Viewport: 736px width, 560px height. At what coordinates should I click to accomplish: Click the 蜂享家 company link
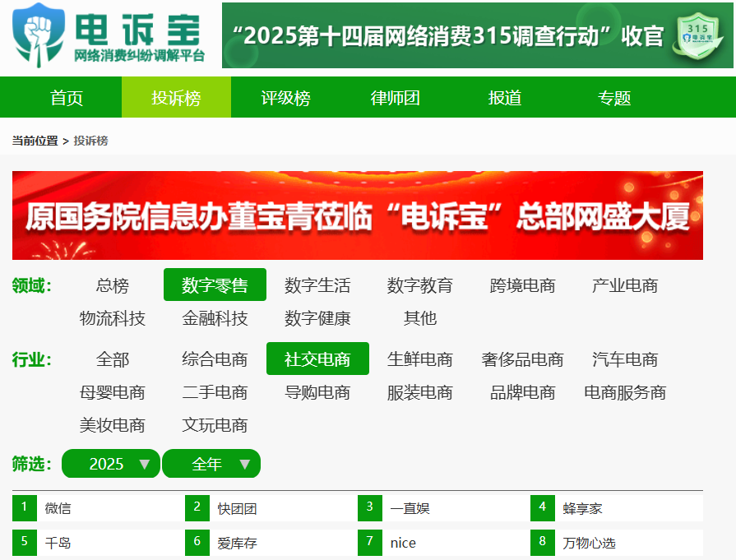583,508
